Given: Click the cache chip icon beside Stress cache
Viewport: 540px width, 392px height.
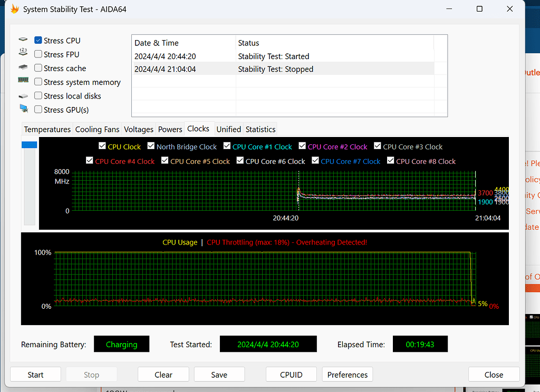Looking at the screenshot, I should [x=23, y=67].
